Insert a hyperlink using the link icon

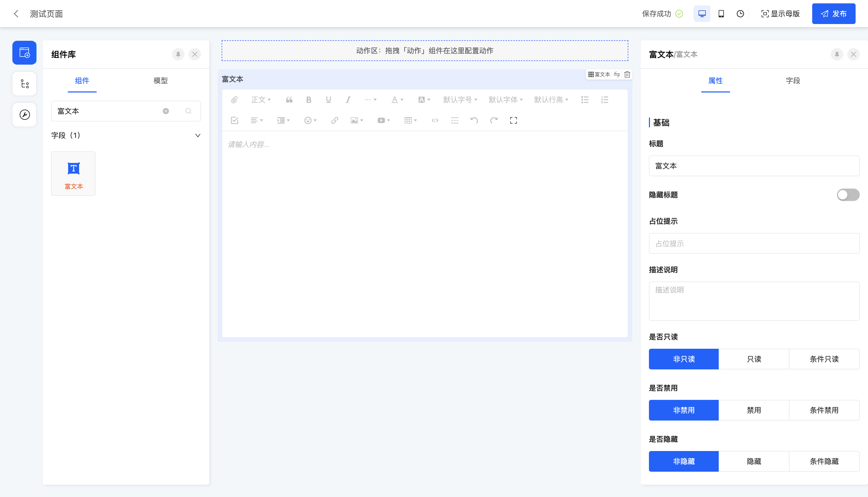[335, 120]
